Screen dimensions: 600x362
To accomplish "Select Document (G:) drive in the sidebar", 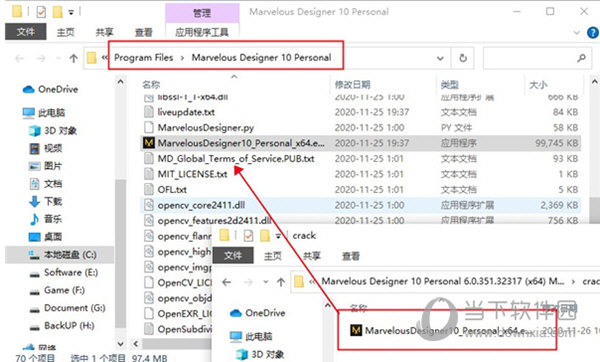I will 67,308.
